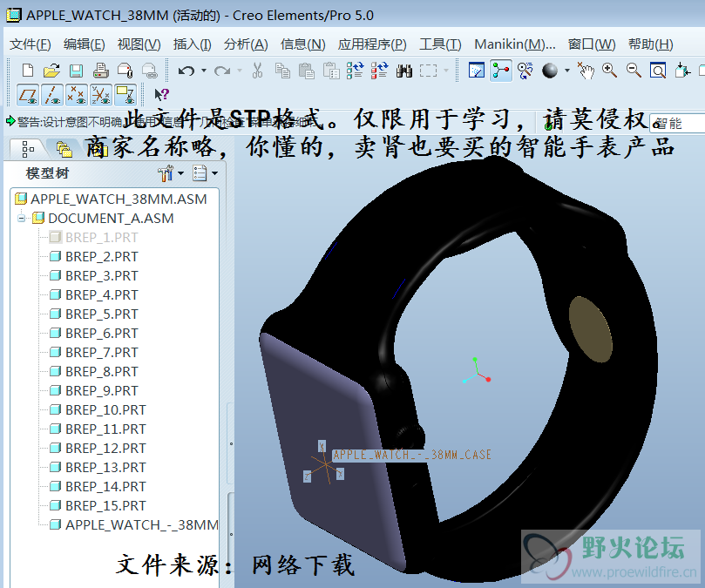Open the display style dropdown arrow
This screenshot has width=705, height=588.
[x=567, y=71]
